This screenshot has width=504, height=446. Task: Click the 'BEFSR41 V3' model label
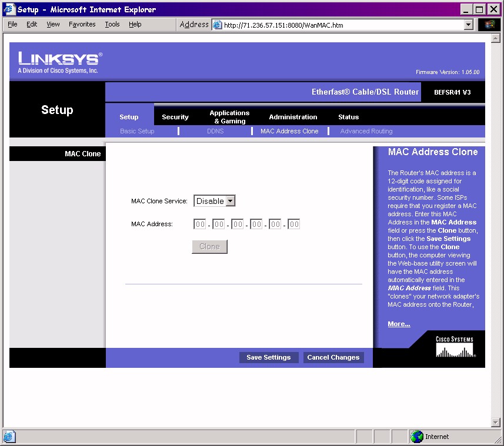[452, 92]
